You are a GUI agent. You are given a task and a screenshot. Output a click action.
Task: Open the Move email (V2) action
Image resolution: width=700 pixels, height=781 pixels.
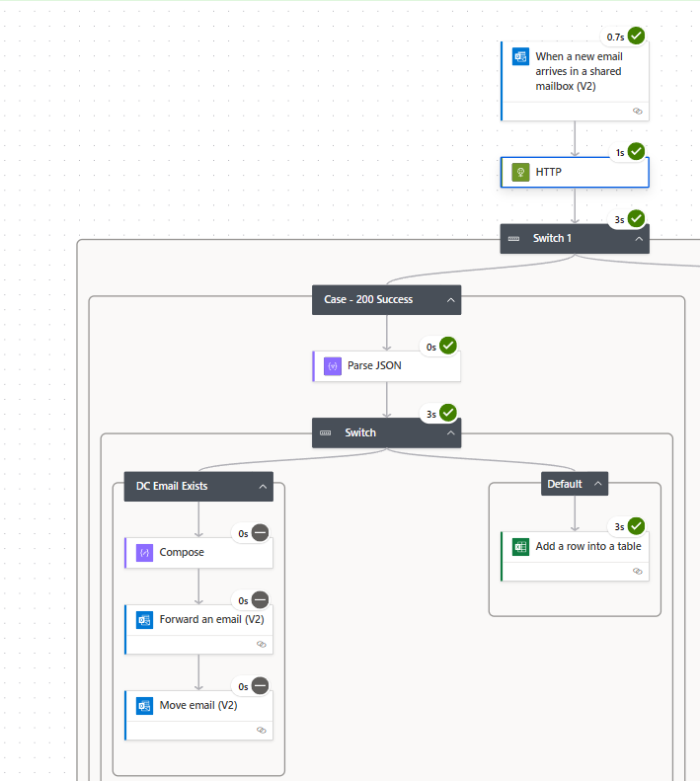pos(198,706)
